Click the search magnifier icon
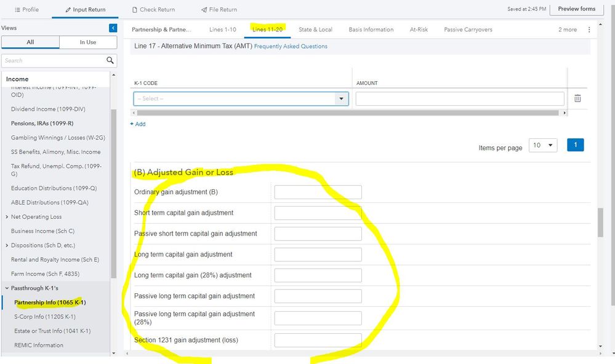This screenshot has width=615, height=364. click(x=110, y=60)
